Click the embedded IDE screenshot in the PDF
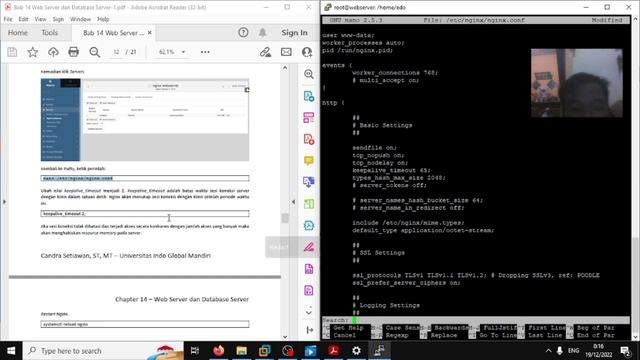This screenshot has height=360, width=640. [145, 120]
